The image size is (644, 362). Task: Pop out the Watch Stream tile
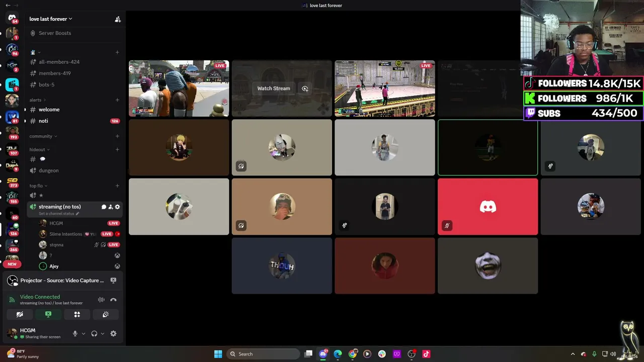point(305,88)
